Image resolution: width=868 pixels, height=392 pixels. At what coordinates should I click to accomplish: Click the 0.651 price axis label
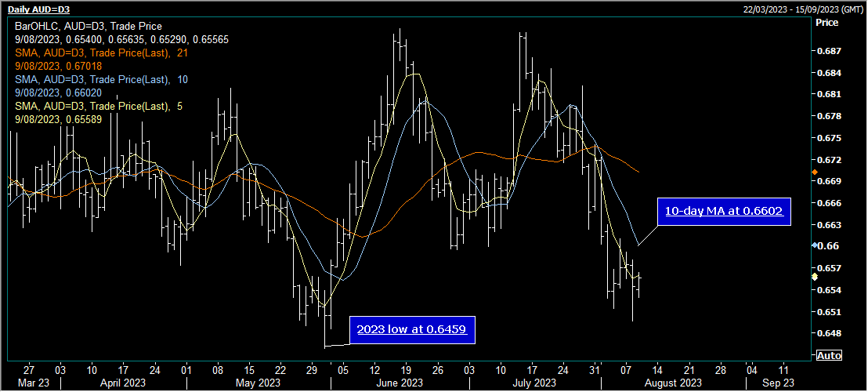point(829,312)
